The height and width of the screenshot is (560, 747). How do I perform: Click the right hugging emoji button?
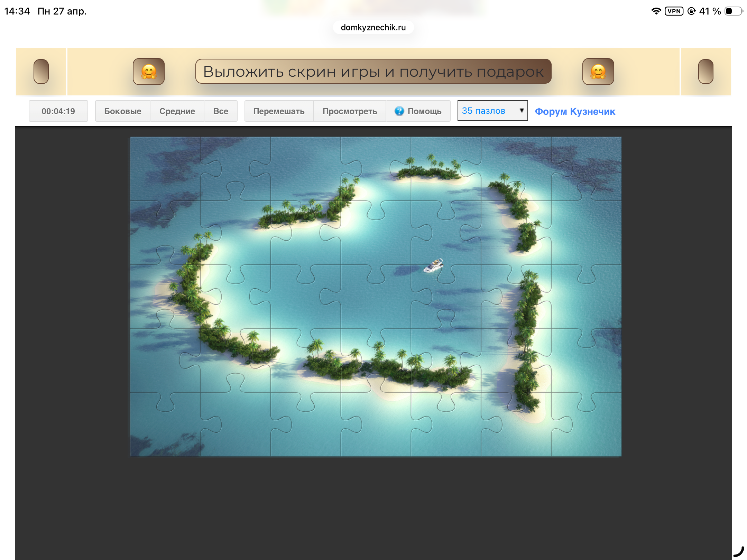click(x=598, y=72)
